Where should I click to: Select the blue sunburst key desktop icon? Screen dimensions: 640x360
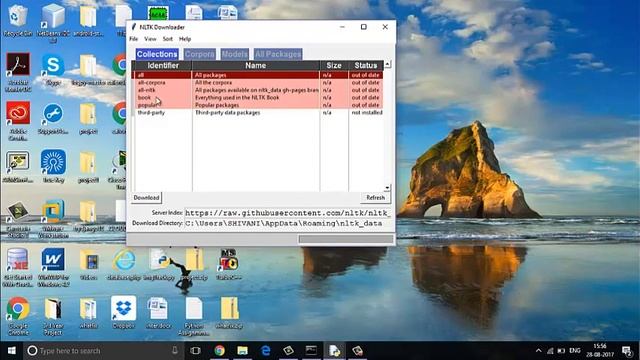[53, 167]
